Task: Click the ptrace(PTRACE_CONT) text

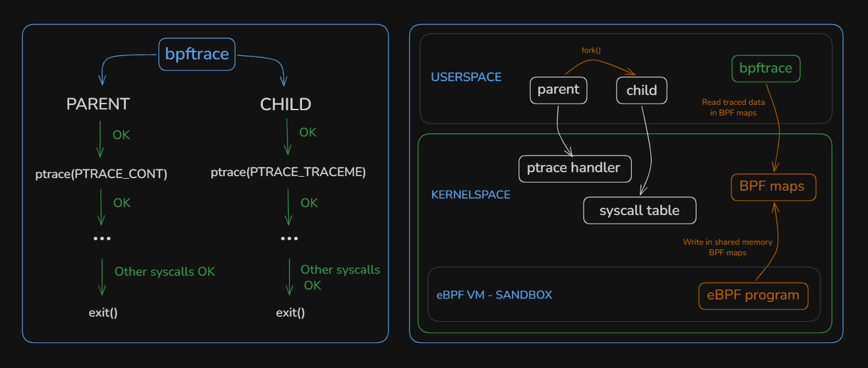Action: tap(102, 174)
